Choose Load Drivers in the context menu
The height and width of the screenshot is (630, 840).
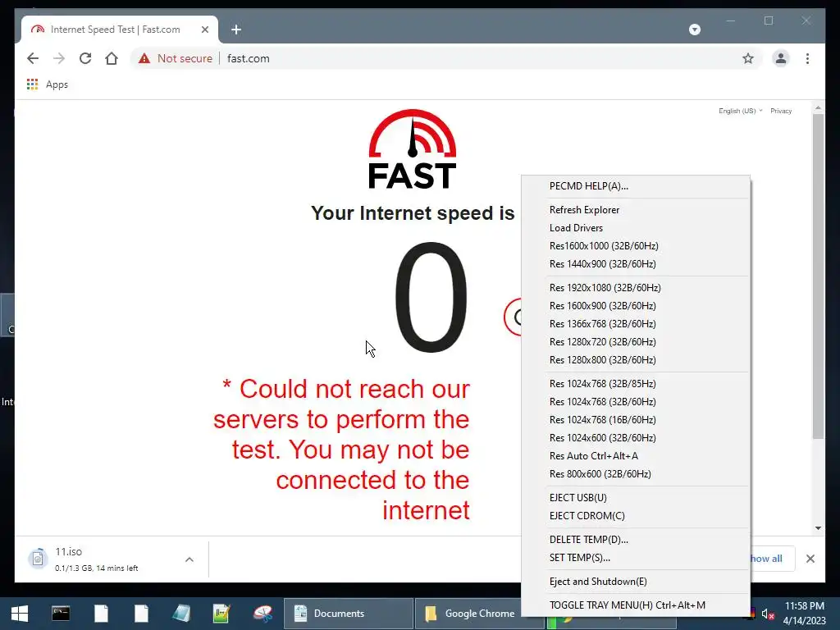tap(636, 228)
